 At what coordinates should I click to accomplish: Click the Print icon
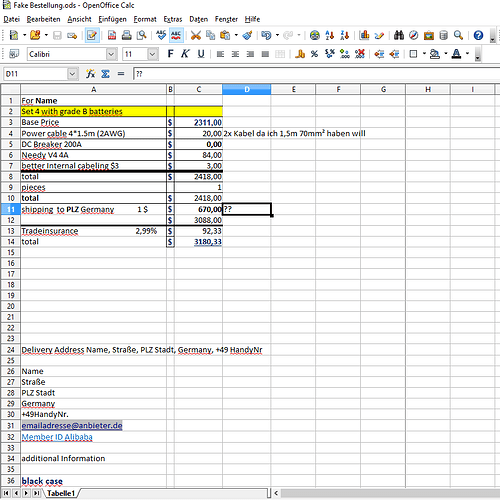pos(127,35)
